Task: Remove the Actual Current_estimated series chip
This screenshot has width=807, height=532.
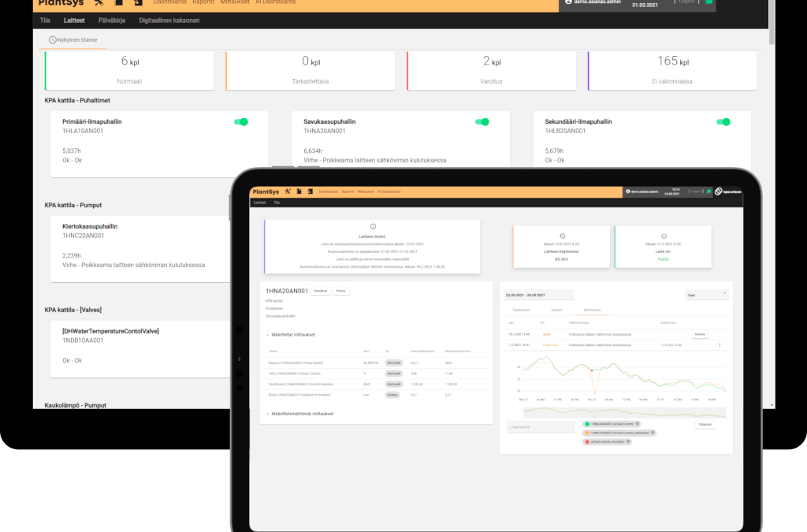Action: [653, 433]
